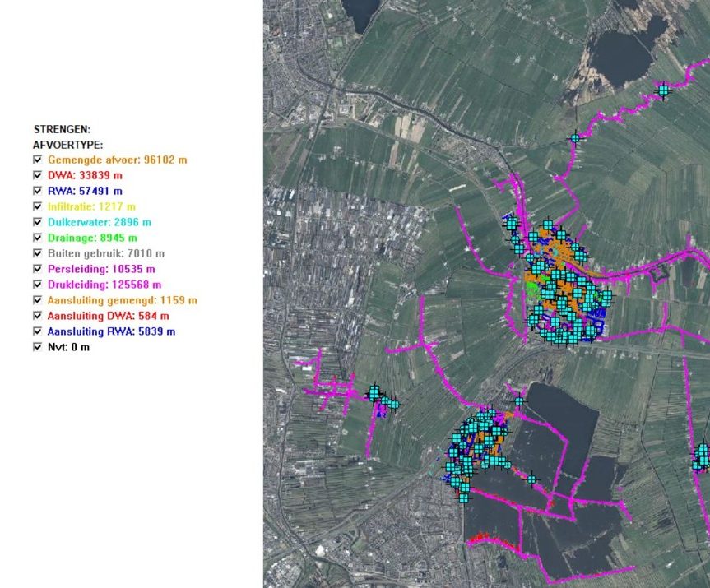Toggle the Nvt checkbox
This screenshot has width=710, height=588.
[37, 347]
